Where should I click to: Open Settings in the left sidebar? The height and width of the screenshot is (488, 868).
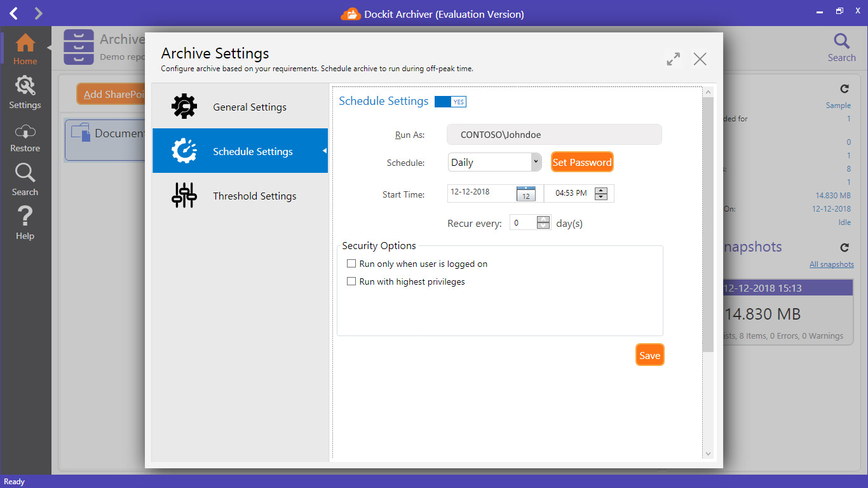point(25,92)
